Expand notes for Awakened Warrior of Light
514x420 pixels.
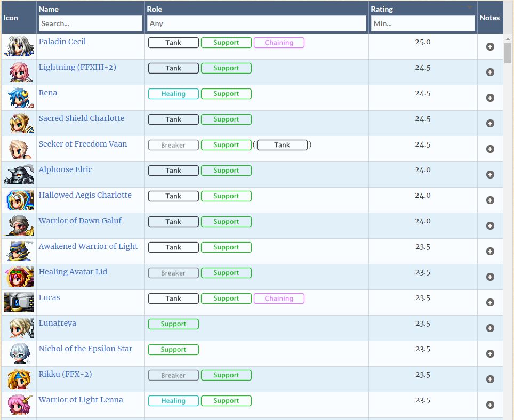pyautogui.click(x=490, y=251)
